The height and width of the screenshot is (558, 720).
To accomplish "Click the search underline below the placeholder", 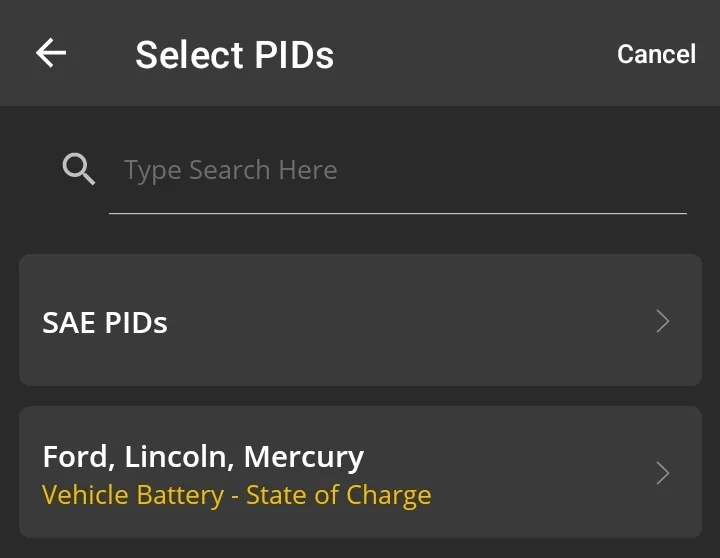I will pos(398,213).
